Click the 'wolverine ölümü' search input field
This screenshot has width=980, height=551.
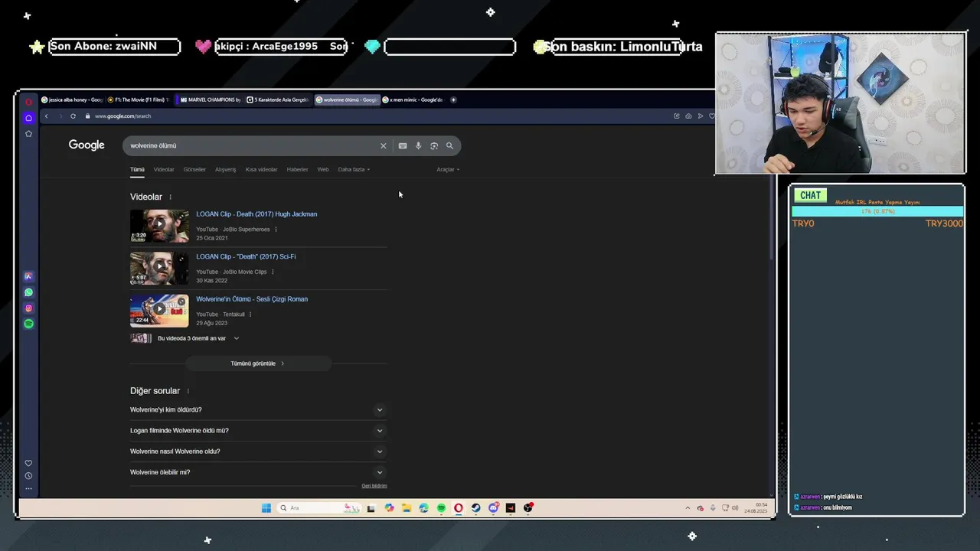[x=253, y=145]
